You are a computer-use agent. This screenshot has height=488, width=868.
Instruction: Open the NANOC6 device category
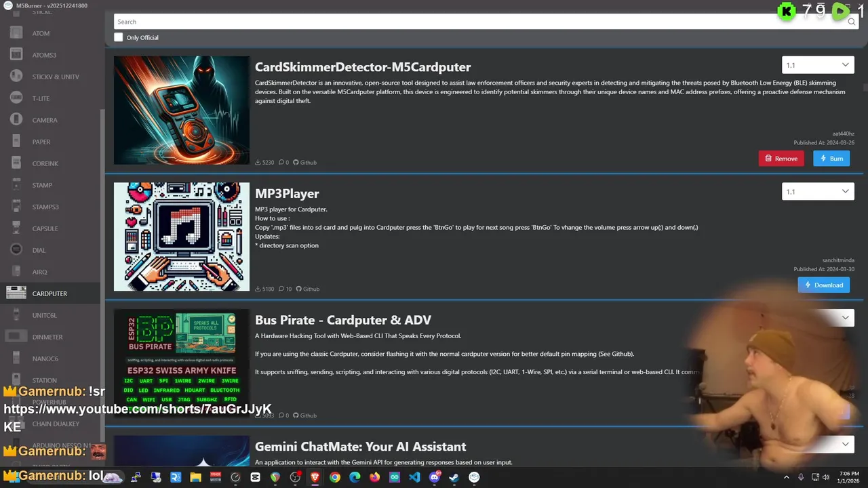[x=50, y=359]
